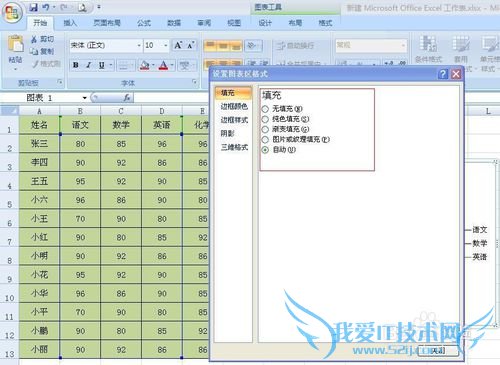Open the number format dropdown (常规)
500x365 pixels.
point(403,45)
